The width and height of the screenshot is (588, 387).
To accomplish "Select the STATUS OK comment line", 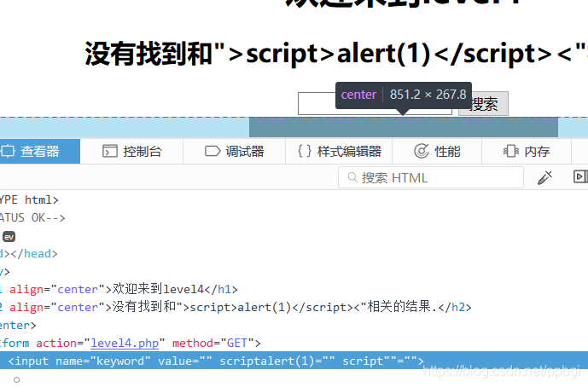I will 32,217.
